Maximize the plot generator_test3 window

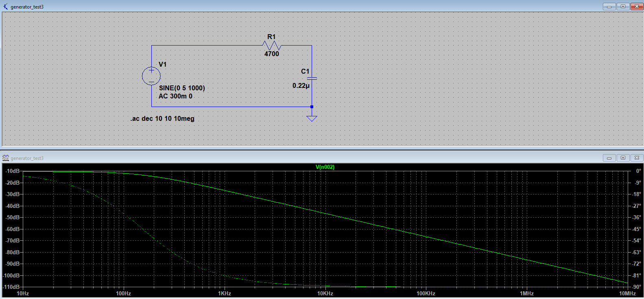(623, 157)
